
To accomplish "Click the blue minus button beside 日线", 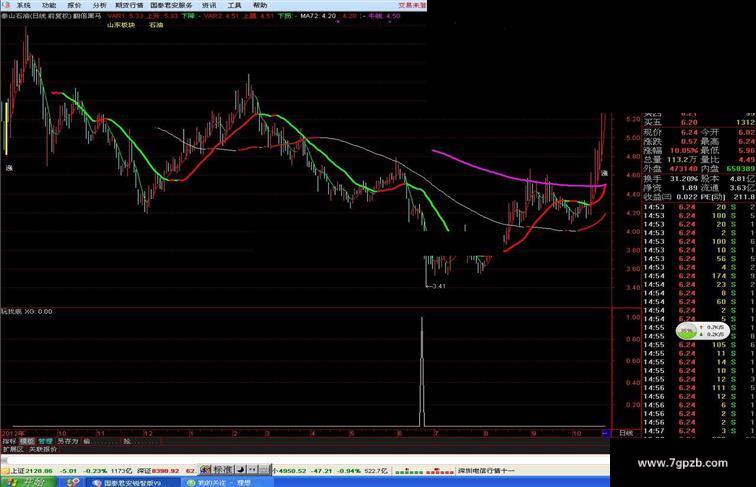I will (x=606, y=433).
